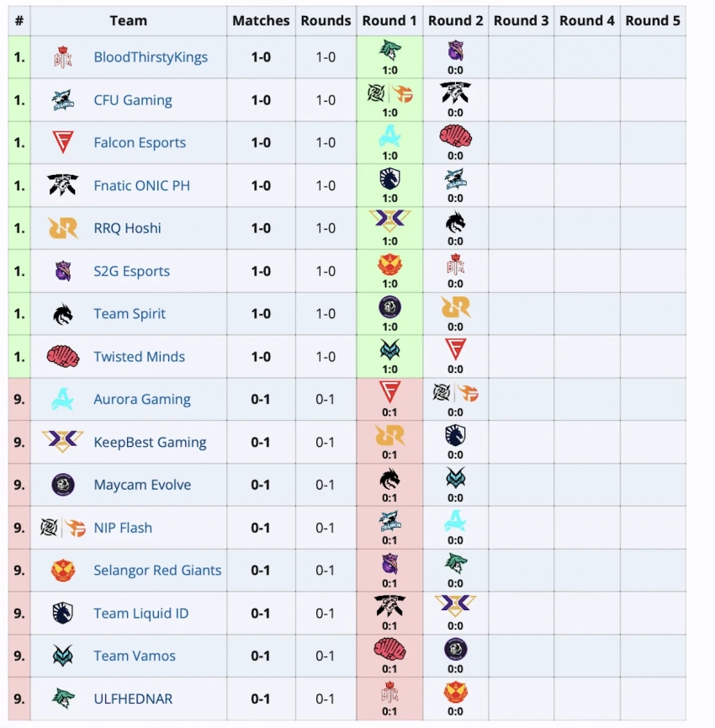This screenshot has height=728, width=715.
Task: Click the KeepBest Gaming team name
Action: (150, 442)
